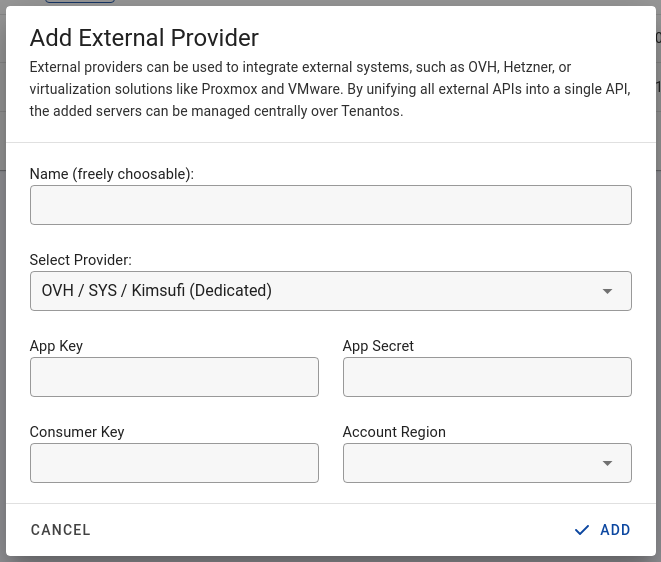Click the Account Region dropdown arrow
This screenshot has width=661, height=562.
pos(607,463)
